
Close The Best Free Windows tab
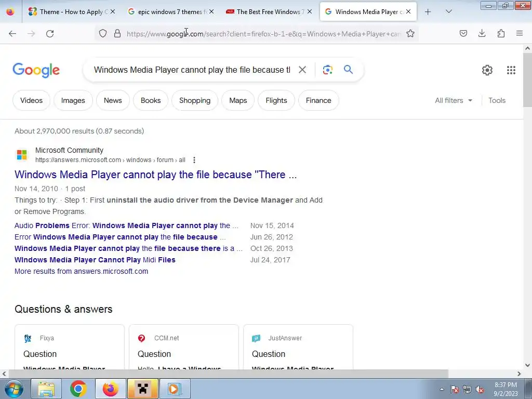(x=310, y=12)
